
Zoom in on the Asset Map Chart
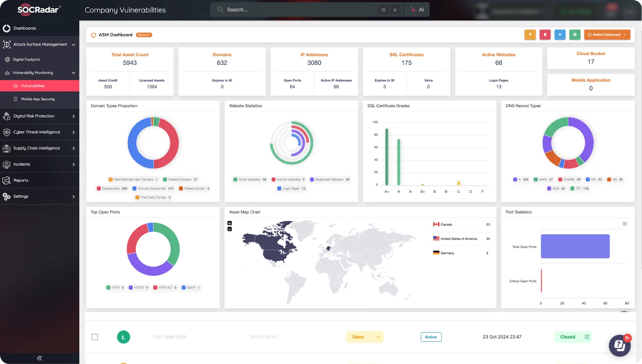click(x=230, y=223)
